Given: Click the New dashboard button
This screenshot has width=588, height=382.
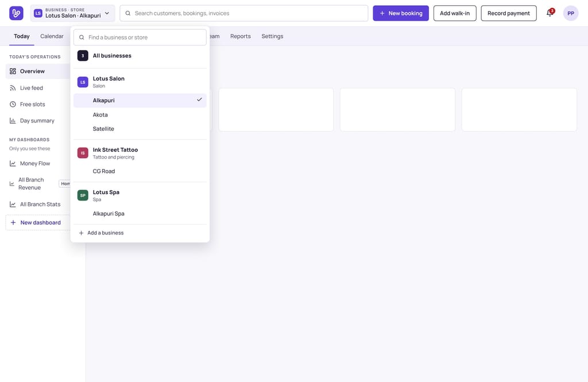Looking at the screenshot, I should (x=38, y=222).
